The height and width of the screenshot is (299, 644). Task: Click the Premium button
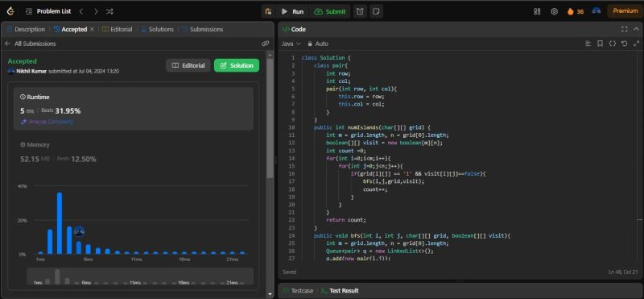(x=625, y=11)
